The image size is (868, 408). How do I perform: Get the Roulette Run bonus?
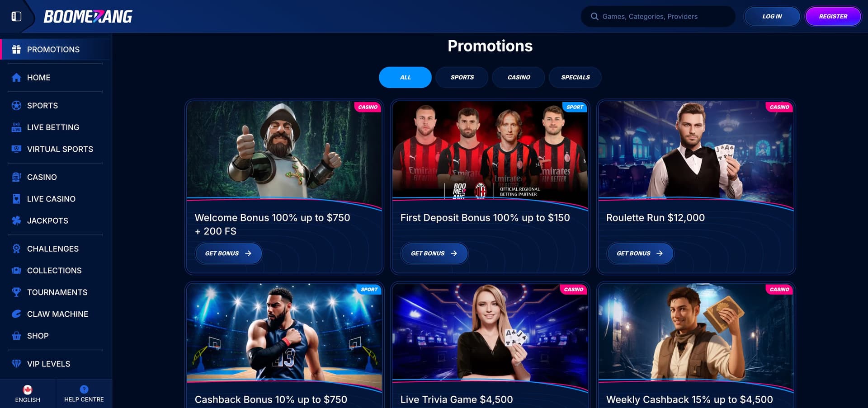[640, 253]
